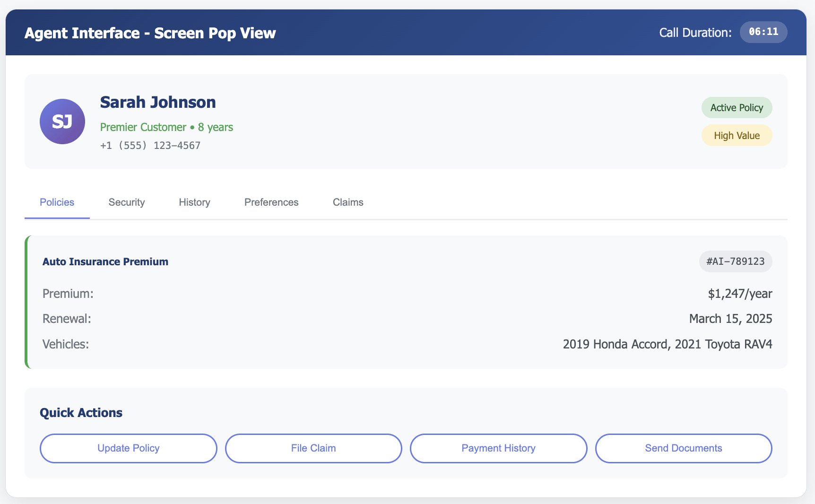The width and height of the screenshot is (815, 504).
Task: Click the Update Policy button
Action: (129, 448)
